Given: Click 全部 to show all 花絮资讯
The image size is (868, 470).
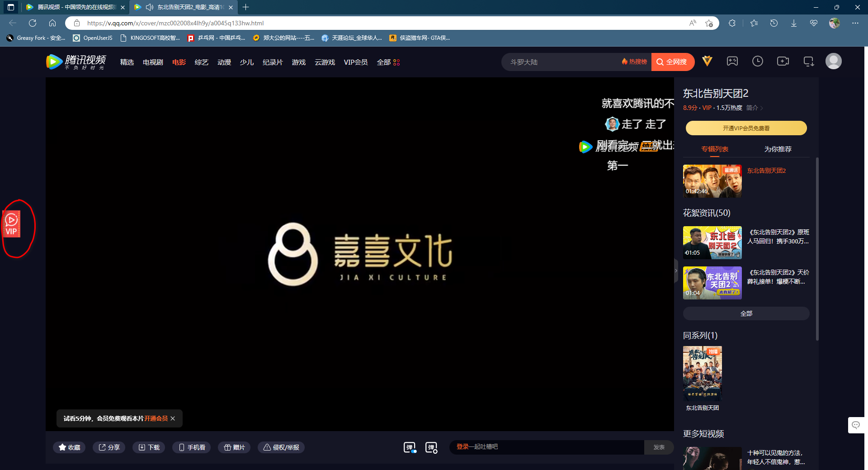Looking at the screenshot, I should pos(746,313).
